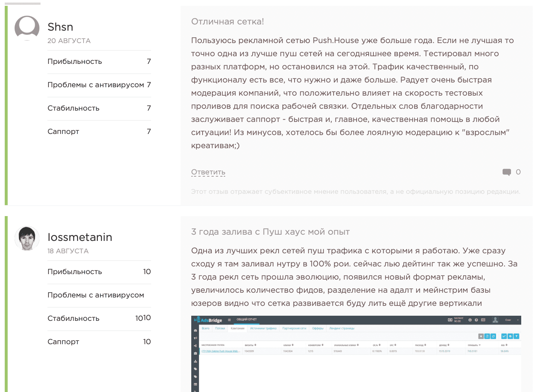Select Iossmetanin's Проблемы с антивирусом row
This screenshot has width=538, height=392.
[99, 295]
